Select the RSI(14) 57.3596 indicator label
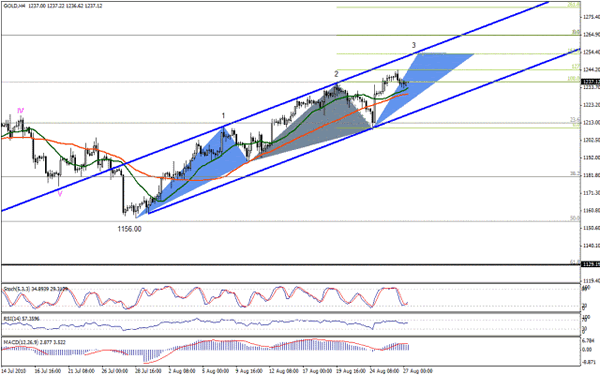This screenshot has width=600, height=375. pyautogui.click(x=21, y=318)
